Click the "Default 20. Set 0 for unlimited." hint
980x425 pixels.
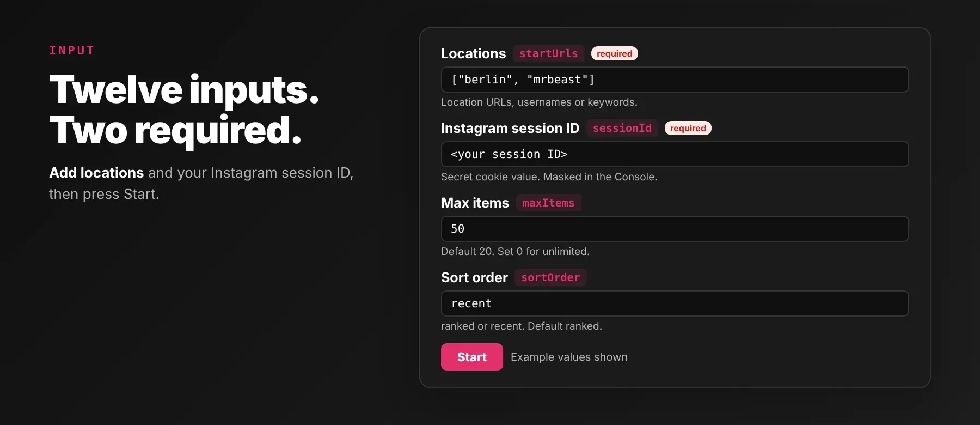tap(515, 251)
